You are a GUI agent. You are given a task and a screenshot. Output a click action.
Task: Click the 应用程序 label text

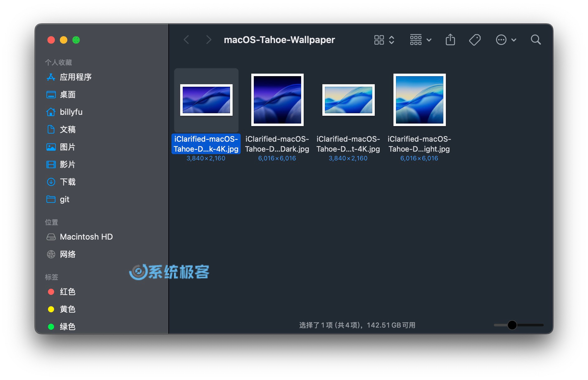tap(76, 77)
